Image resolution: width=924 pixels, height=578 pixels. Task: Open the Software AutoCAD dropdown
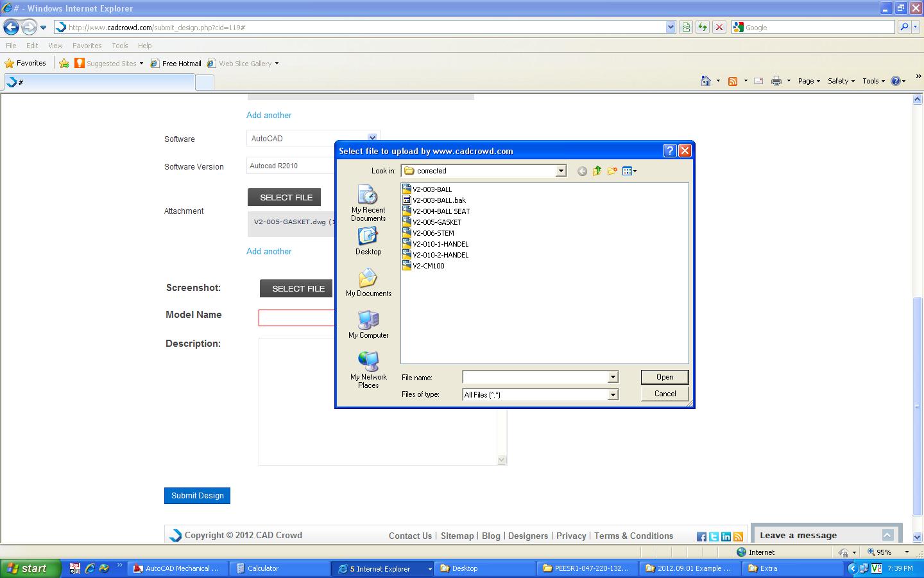372,138
